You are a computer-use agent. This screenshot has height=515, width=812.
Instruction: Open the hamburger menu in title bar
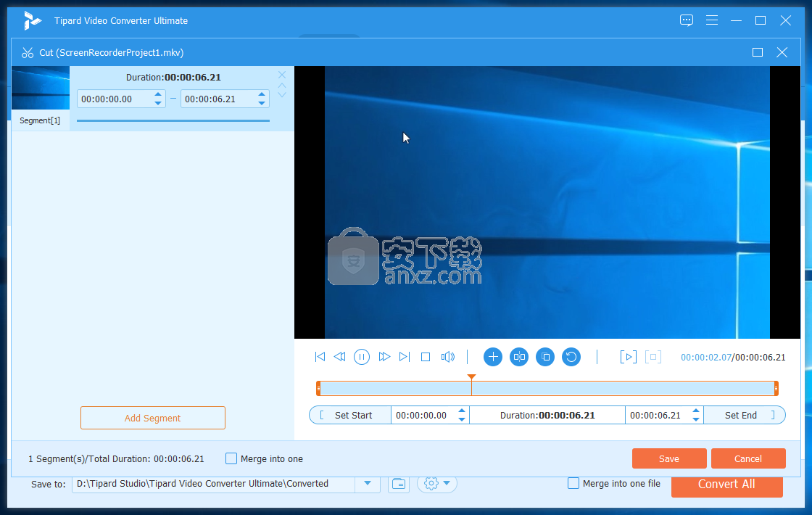(712, 20)
